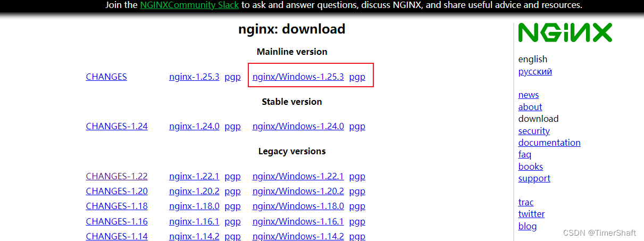
Task: Click the 'Mainline version' heading
Action: click(x=292, y=52)
